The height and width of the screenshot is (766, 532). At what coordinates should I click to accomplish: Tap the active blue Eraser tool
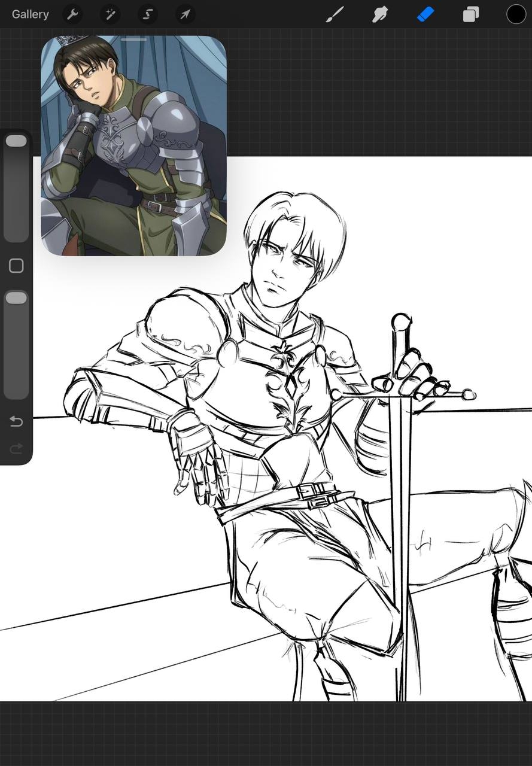(425, 14)
